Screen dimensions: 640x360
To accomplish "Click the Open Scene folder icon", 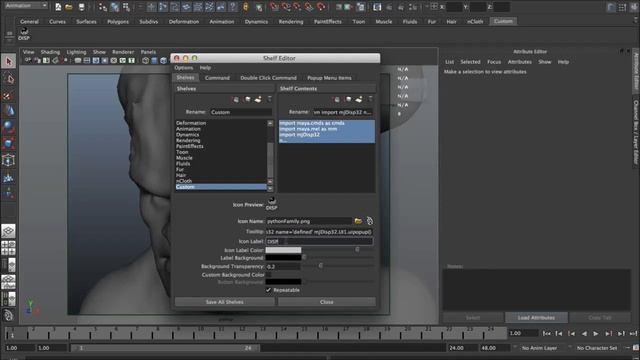I will (x=69, y=7).
